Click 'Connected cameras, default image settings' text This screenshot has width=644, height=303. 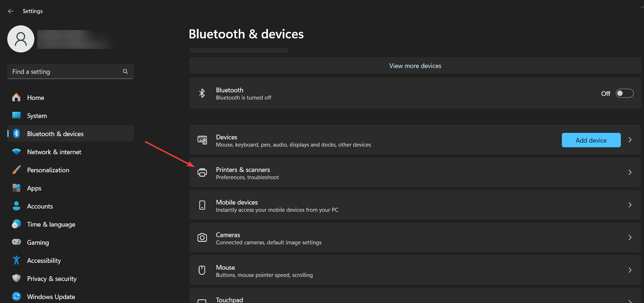click(x=268, y=243)
